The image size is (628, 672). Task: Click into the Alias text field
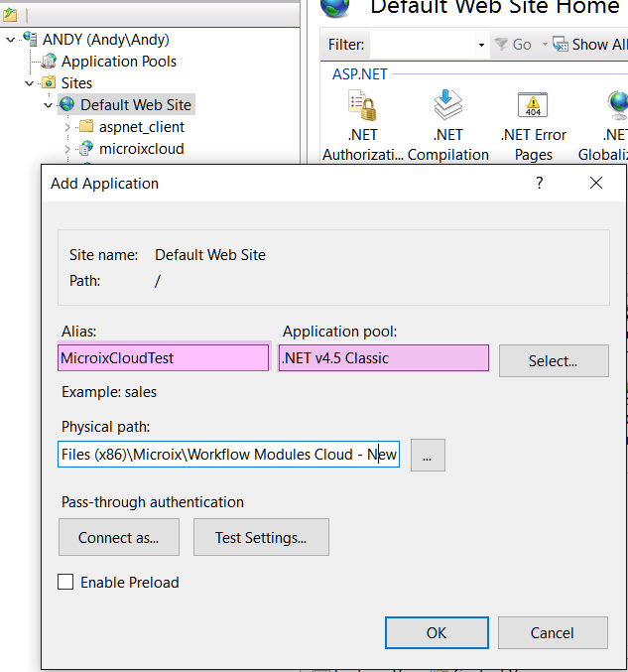[163, 358]
